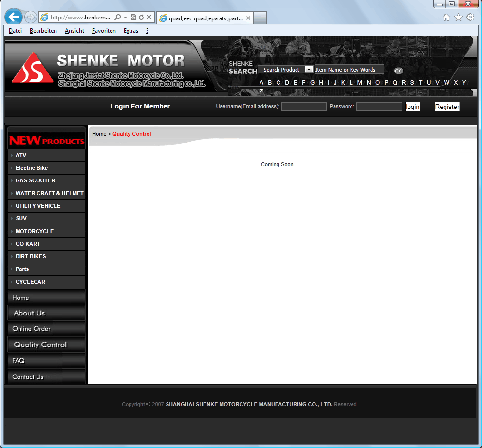This screenshot has height=448, width=482.
Task: Open the browser home page icon
Action: 446,18
